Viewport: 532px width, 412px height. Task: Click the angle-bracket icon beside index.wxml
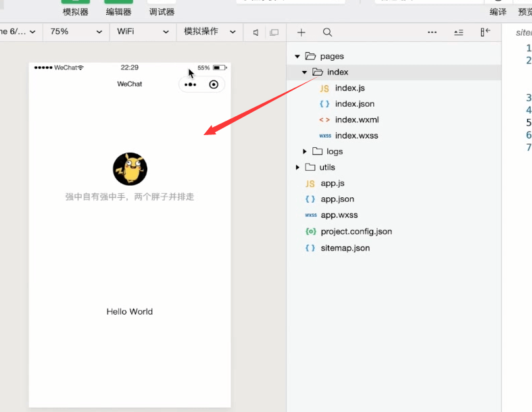324,120
